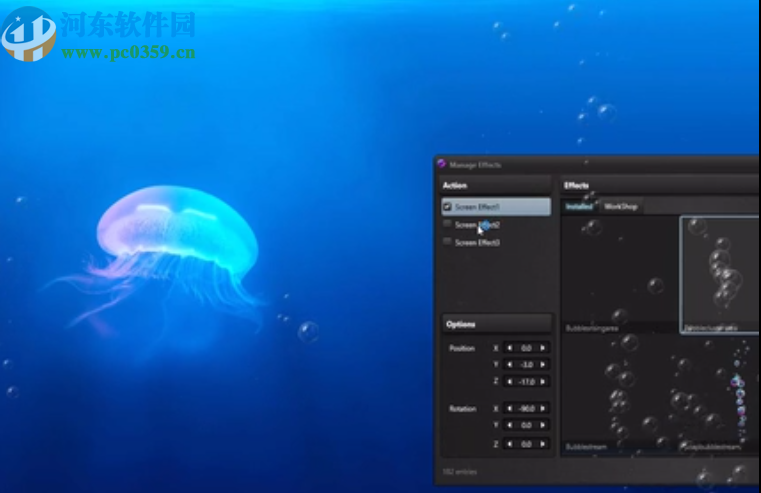Screen dimensions: 761x493
Task: Select the Soapbubblestream effect thumbnail
Action: coord(720,394)
